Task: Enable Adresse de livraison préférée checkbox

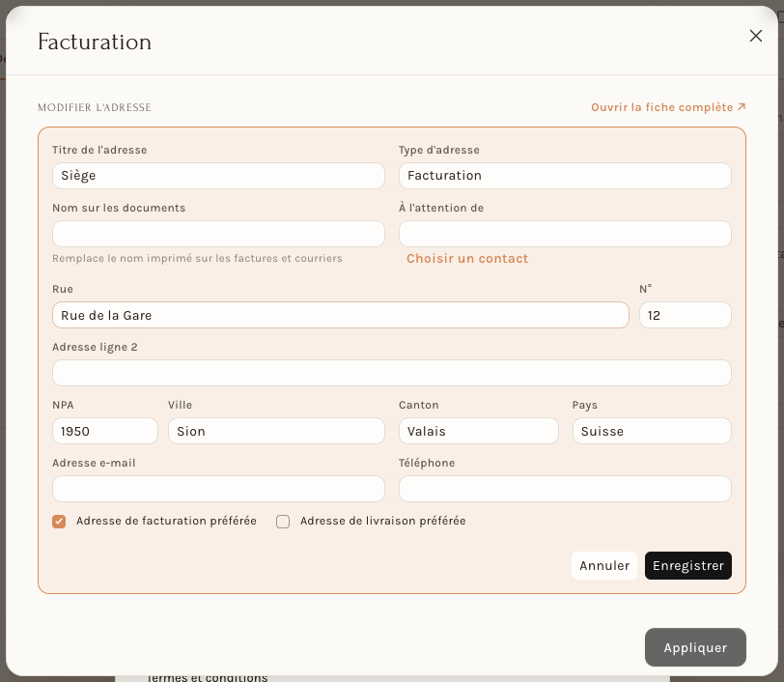Action: 283,522
